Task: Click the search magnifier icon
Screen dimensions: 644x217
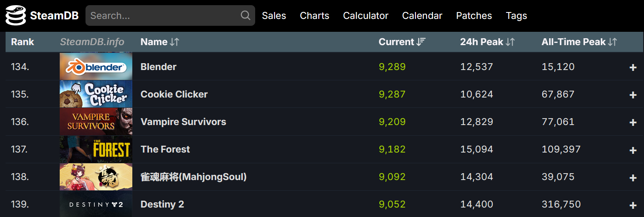Action: point(245,15)
